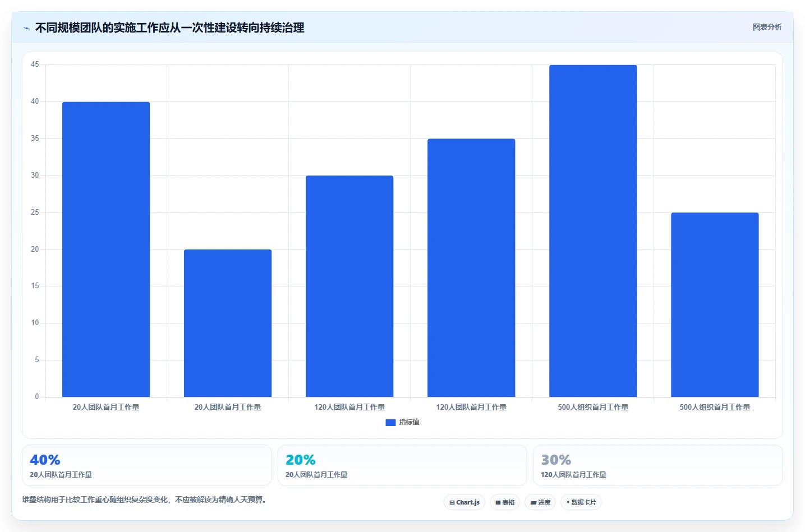Click the 图表分析 label in the header
The height and width of the screenshot is (532, 805).
767,27
